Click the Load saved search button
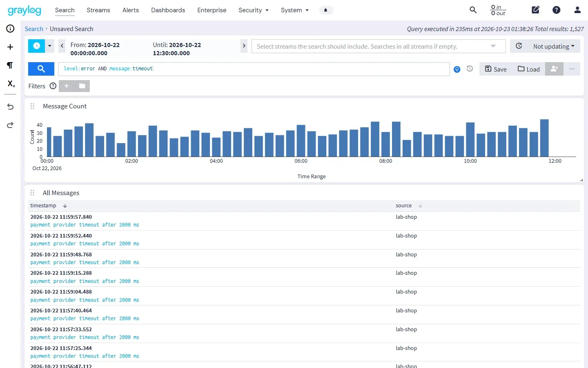 [529, 69]
